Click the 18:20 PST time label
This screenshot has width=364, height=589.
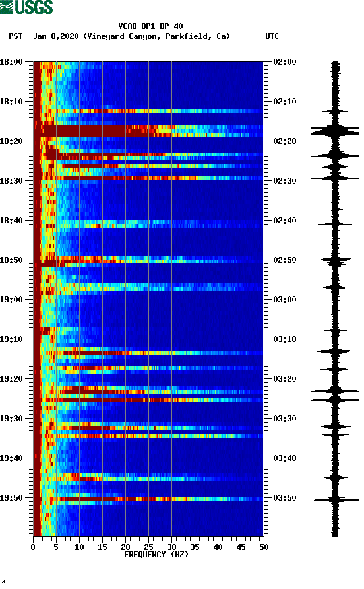click(11, 141)
